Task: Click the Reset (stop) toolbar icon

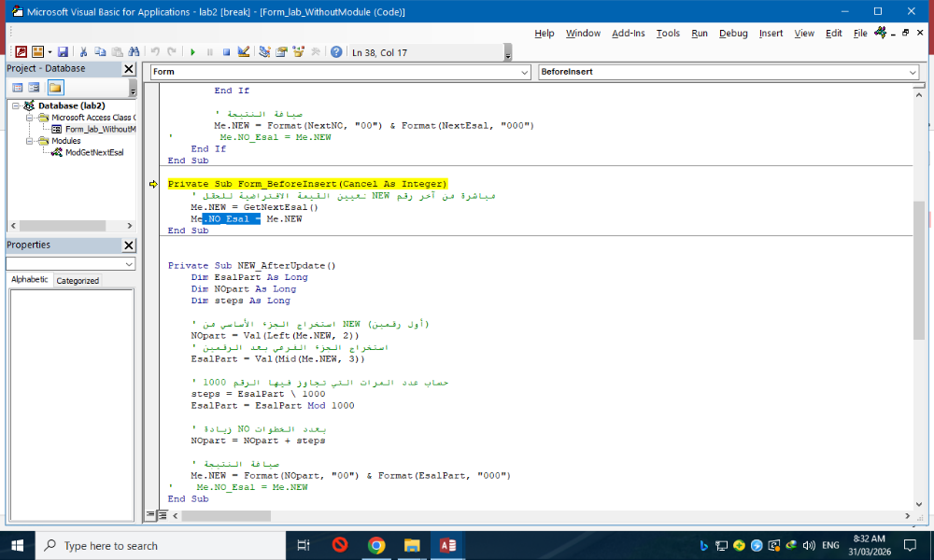Action: pyautogui.click(x=226, y=52)
